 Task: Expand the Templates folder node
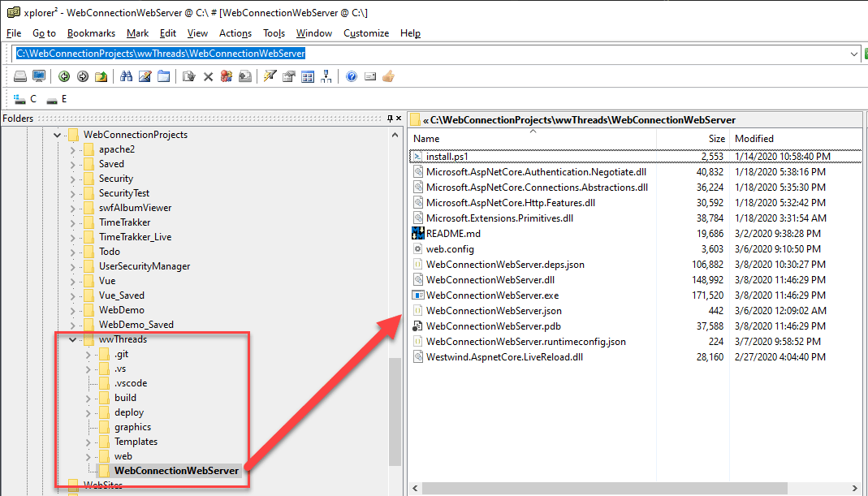88,442
